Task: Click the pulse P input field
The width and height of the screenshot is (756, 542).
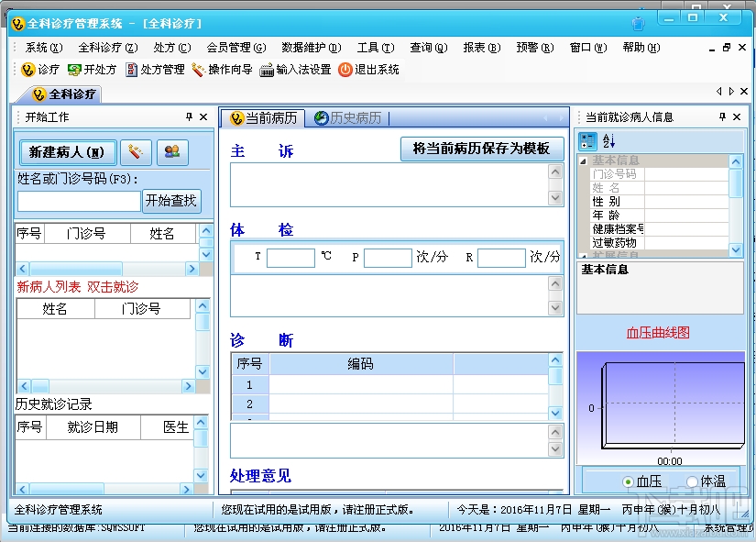Action: (389, 258)
